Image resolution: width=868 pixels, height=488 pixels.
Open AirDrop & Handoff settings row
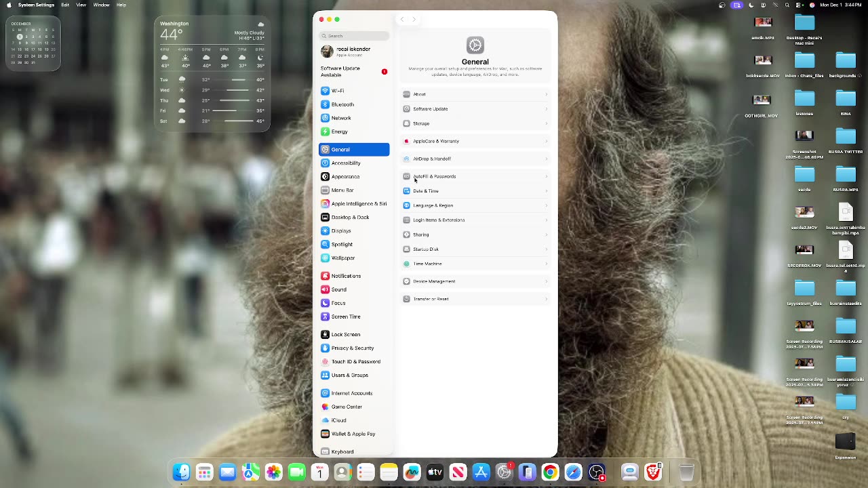(475, 159)
